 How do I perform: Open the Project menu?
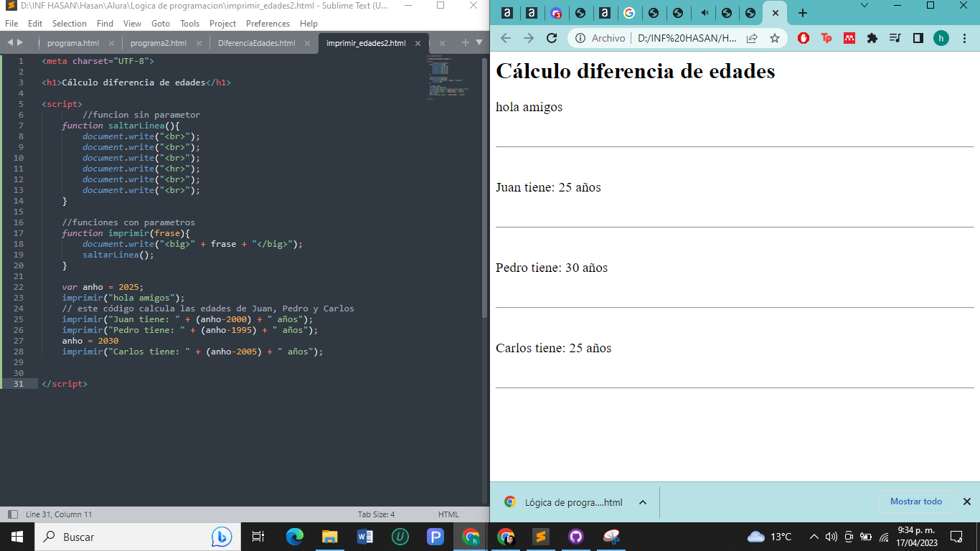tap(223, 23)
